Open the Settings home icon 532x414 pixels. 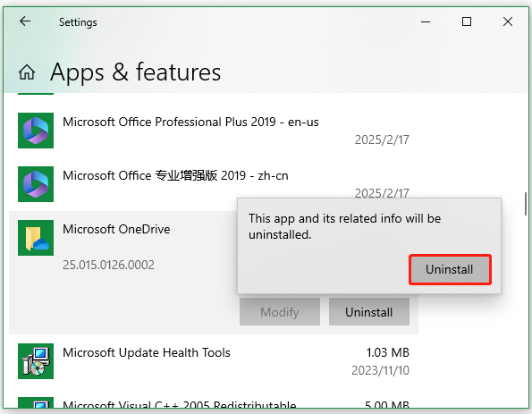tap(27, 72)
